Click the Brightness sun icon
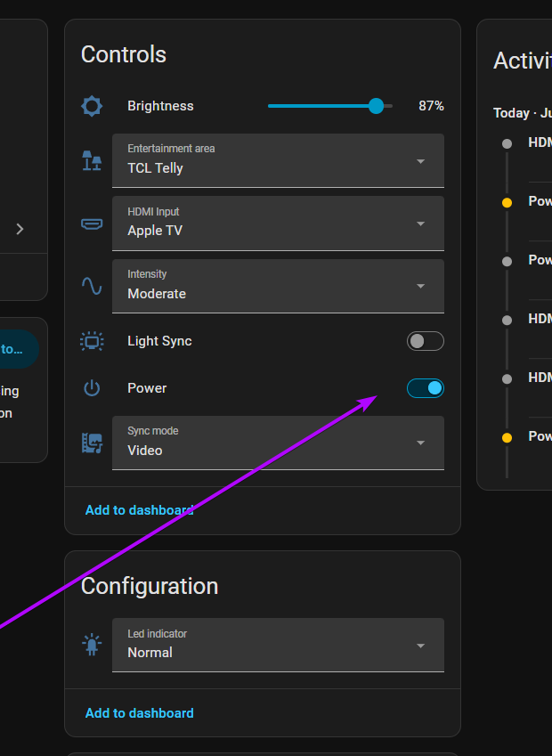This screenshot has height=756, width=552. coord(92,106)
